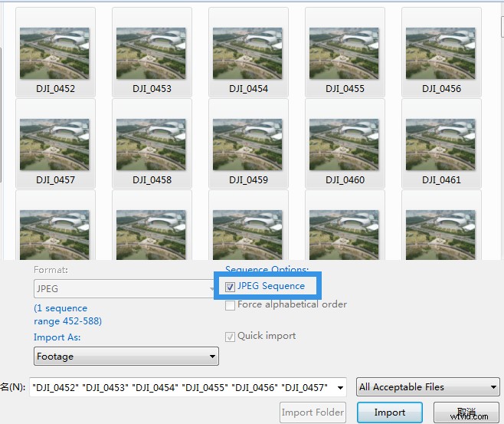Toggle the Quick import checkbox

pos(230,337)
